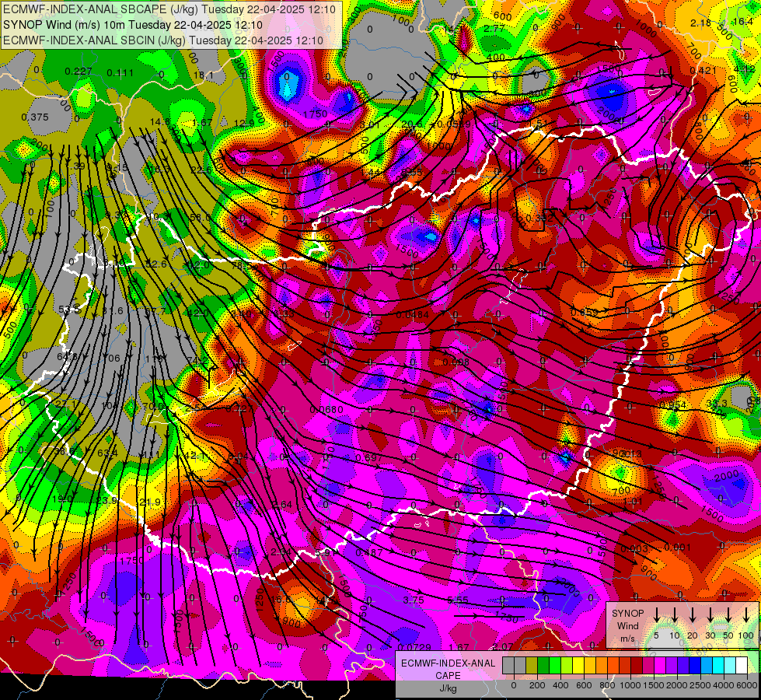Viewport: 761px width, 700px height.
Task: Click the CAPE label in the legend
Action: [x=448, y=676]
